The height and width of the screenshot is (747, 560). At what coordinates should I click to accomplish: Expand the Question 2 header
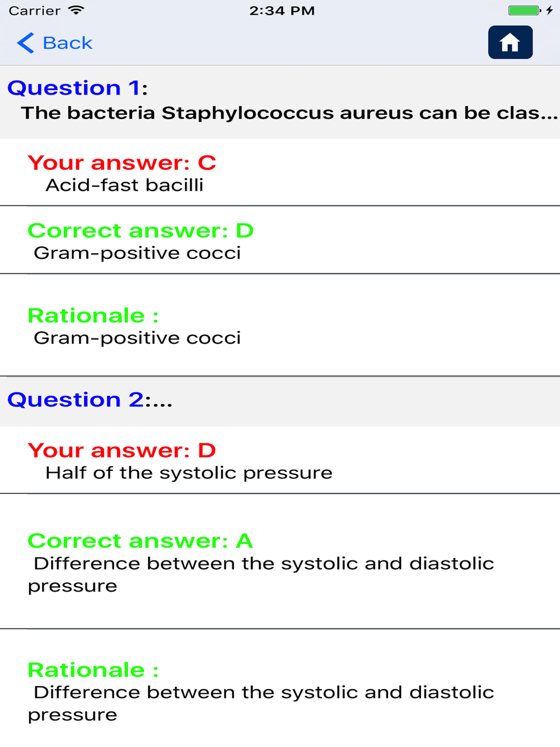pos(280,400)
